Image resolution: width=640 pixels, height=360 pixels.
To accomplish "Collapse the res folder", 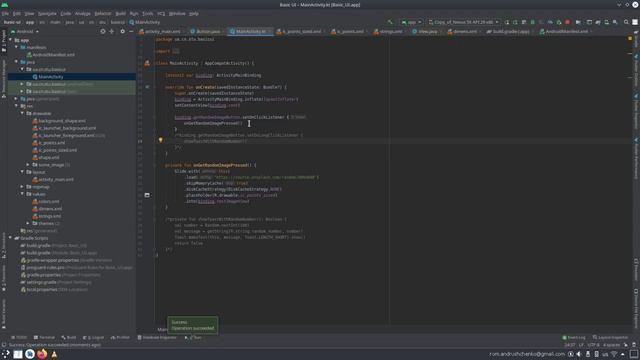I will (x=16, y=106).
